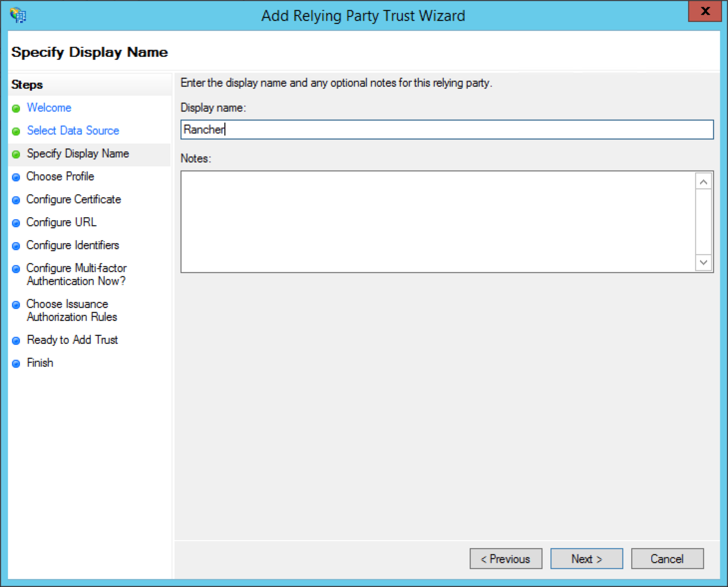Viewport: 728px width, 587px height.
Task: Click the wizard icon in the title bar
Action: point(18,14)
